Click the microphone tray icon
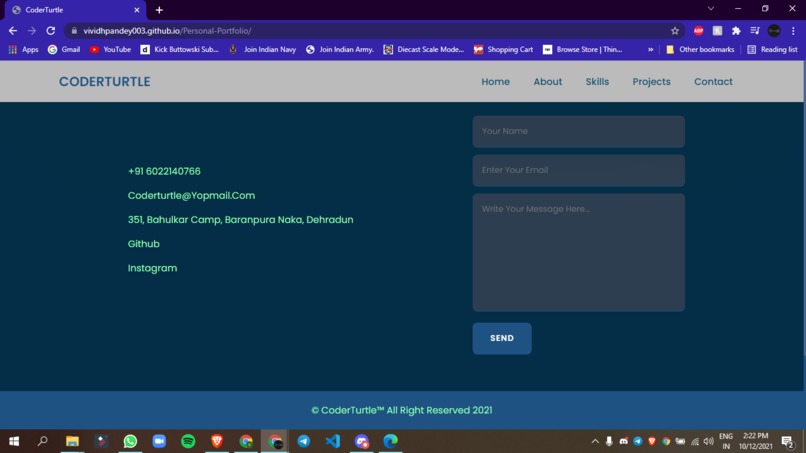 [609, 441]
